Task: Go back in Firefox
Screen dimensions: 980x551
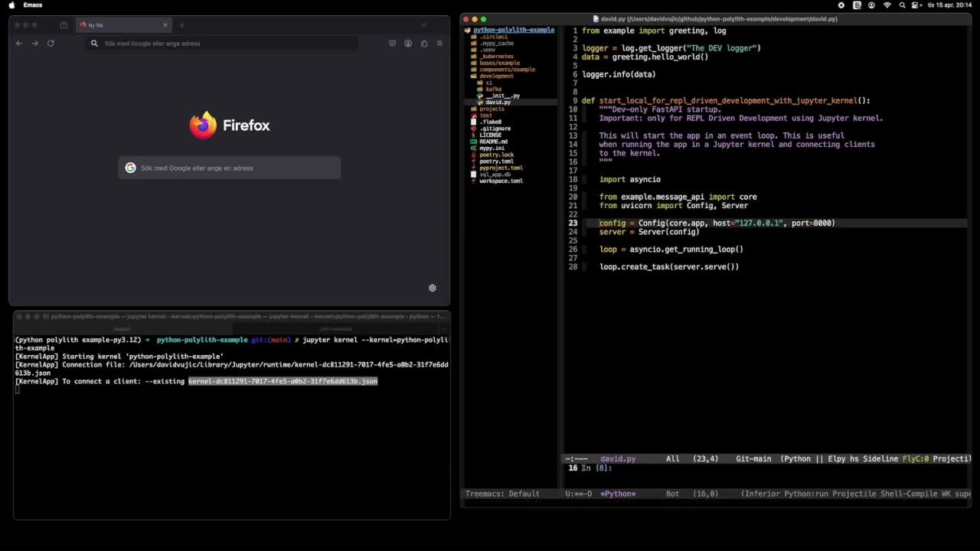Action: point(19,44)
